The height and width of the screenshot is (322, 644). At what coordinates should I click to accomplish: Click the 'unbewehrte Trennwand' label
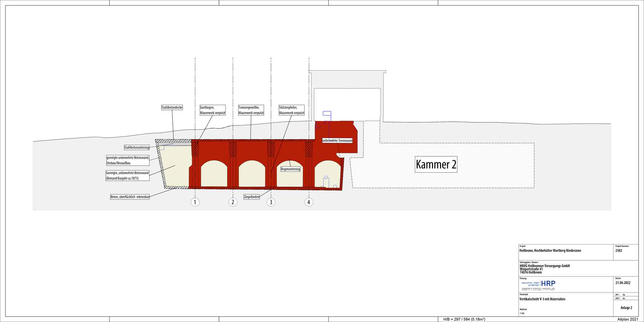tap(337, 141)
